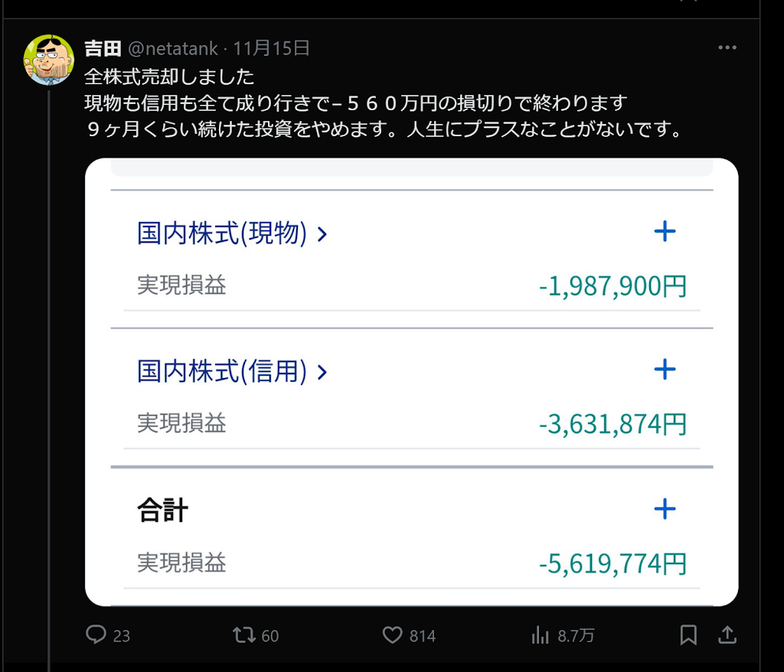Expand the 国内株式(現物) plus sign
This screenshot has height=672, width=784.
pyautogui.click(x=665, y=232)
